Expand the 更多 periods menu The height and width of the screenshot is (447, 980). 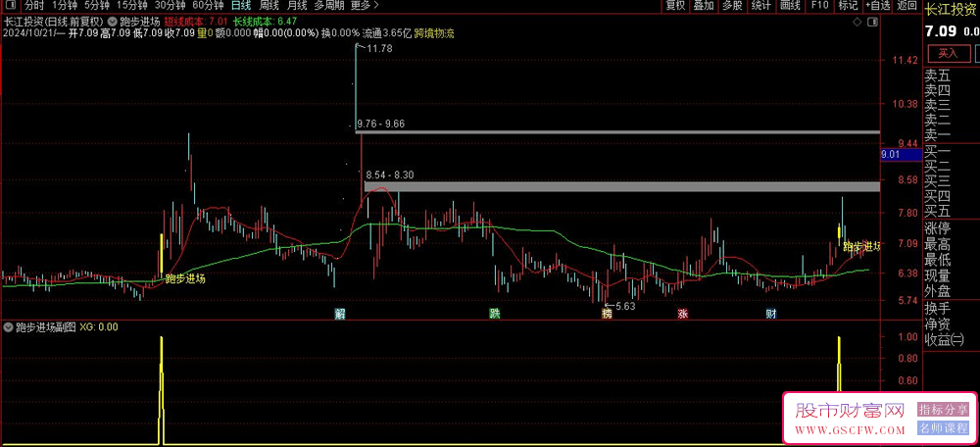coord(365,6)
